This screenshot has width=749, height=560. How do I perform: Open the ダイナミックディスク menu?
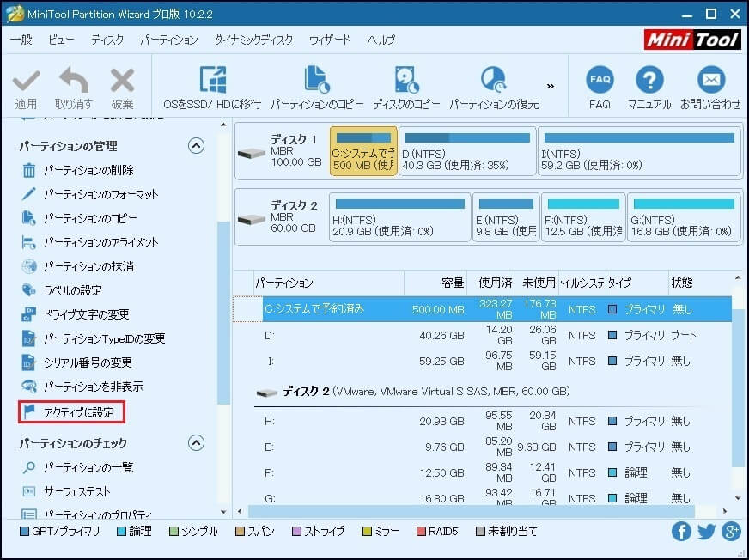255,40
